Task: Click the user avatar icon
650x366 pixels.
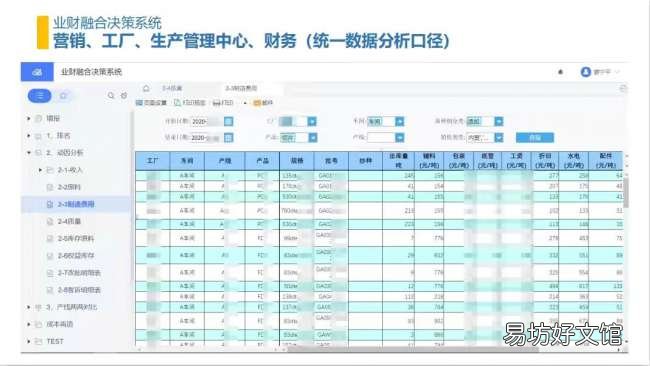Action: (x=585, y=72)
